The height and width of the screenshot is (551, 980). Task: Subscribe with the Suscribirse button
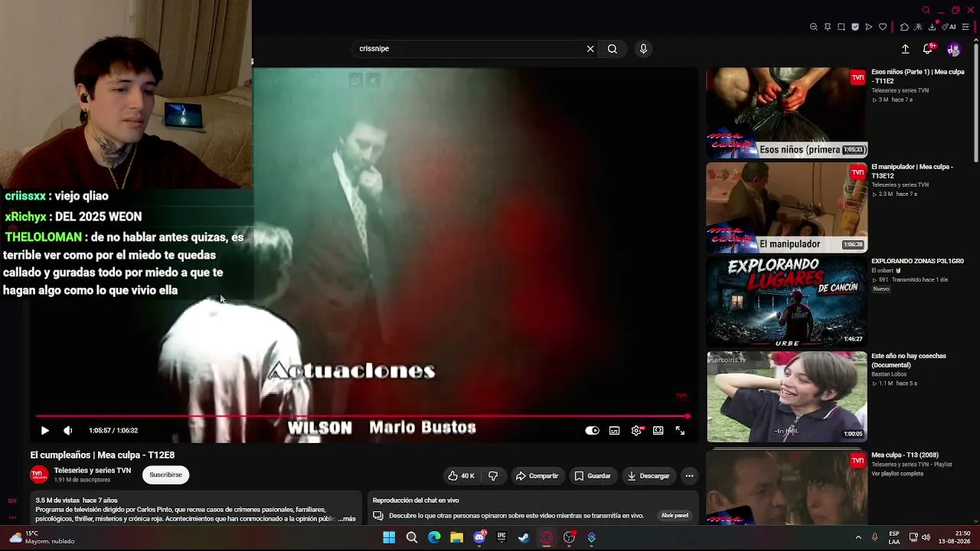166,475
